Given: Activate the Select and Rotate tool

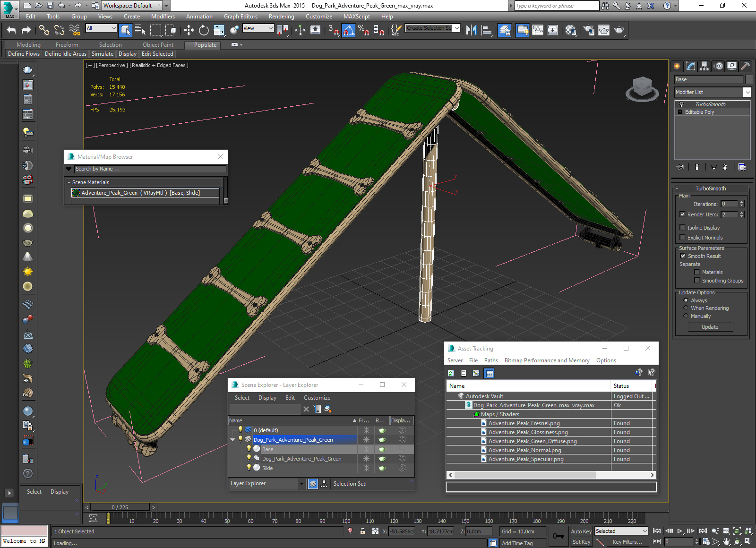Looking at the screenshot, I should click(204, 30).
